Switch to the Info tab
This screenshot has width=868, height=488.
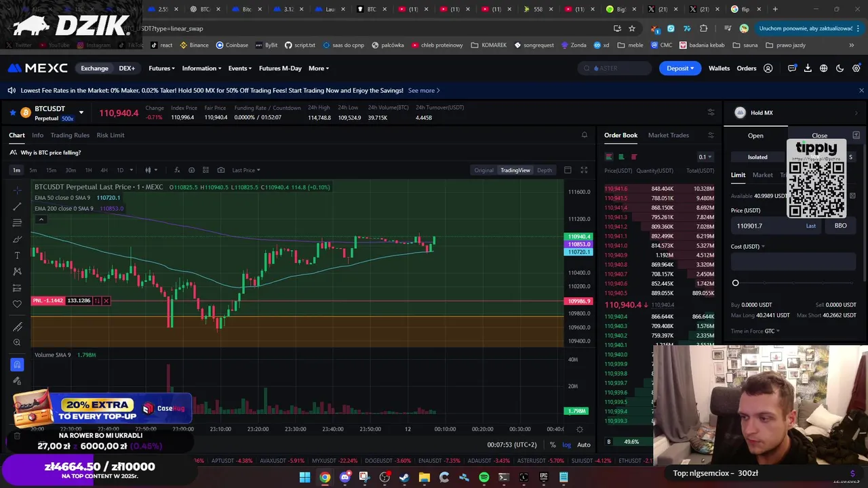coord(37,135)
